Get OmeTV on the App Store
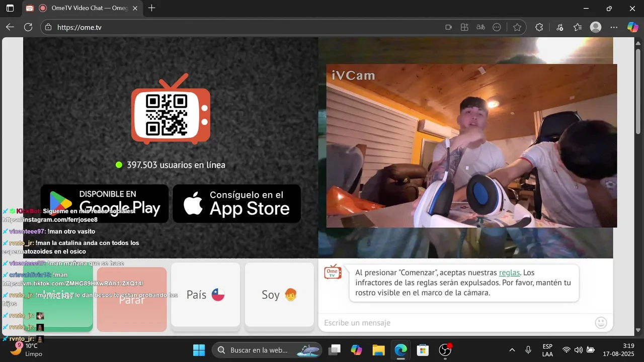The height and width of the screenshot is (362, 644). (x=236, y=203)
